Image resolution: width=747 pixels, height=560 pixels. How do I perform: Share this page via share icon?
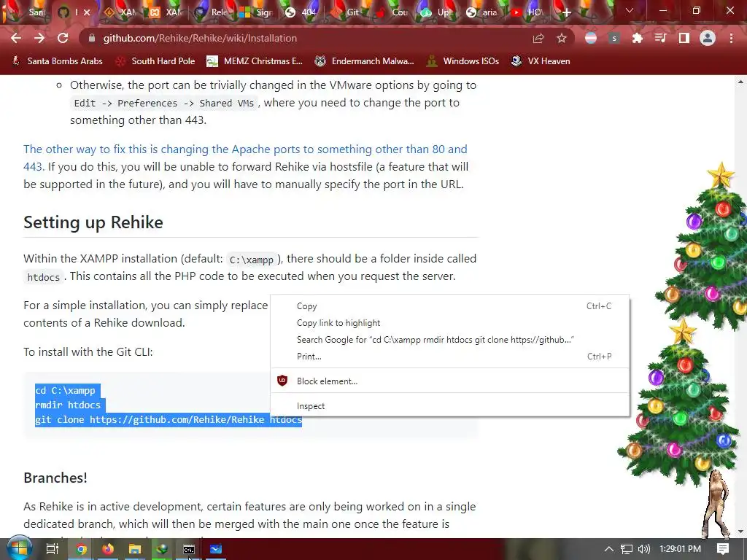538,38
